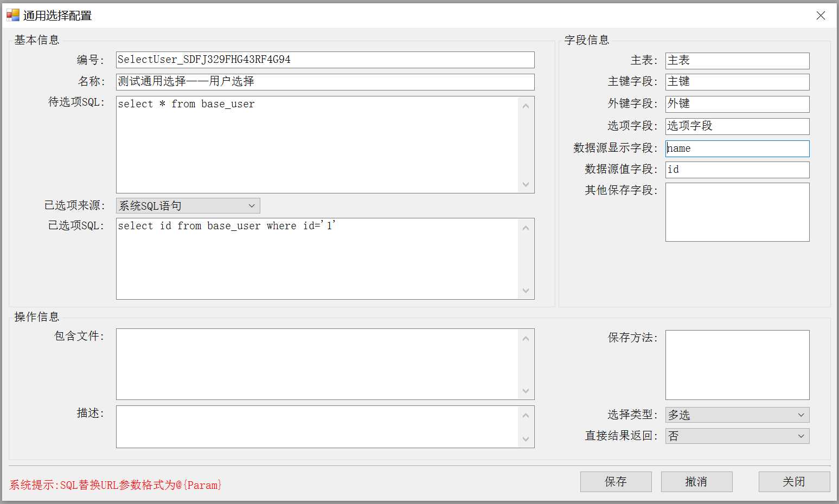The image size is (839, 504).
Task: Click the 待选项SQL label
Action: click(76, 102)
